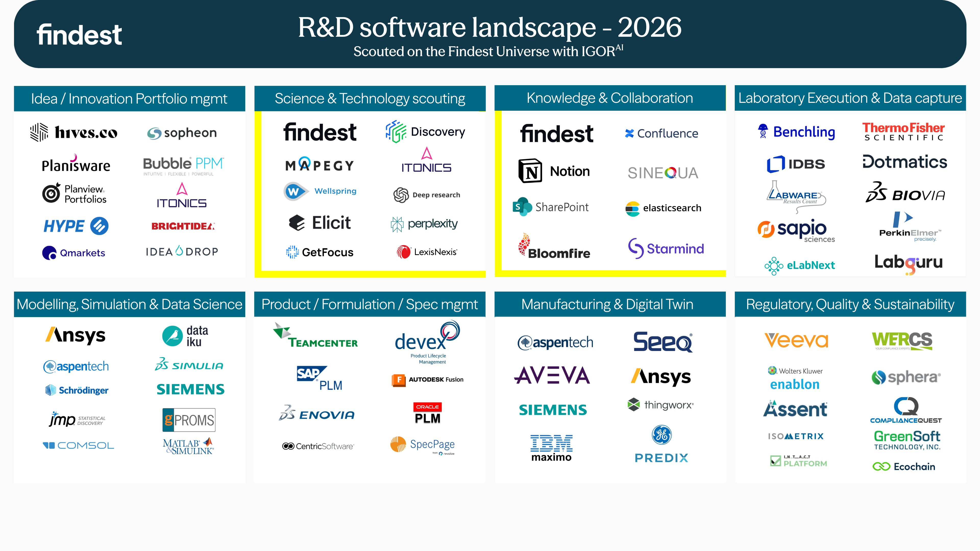Click the dataiku bird logo
Screen dimensions: 980x551
tap(172, 336)
